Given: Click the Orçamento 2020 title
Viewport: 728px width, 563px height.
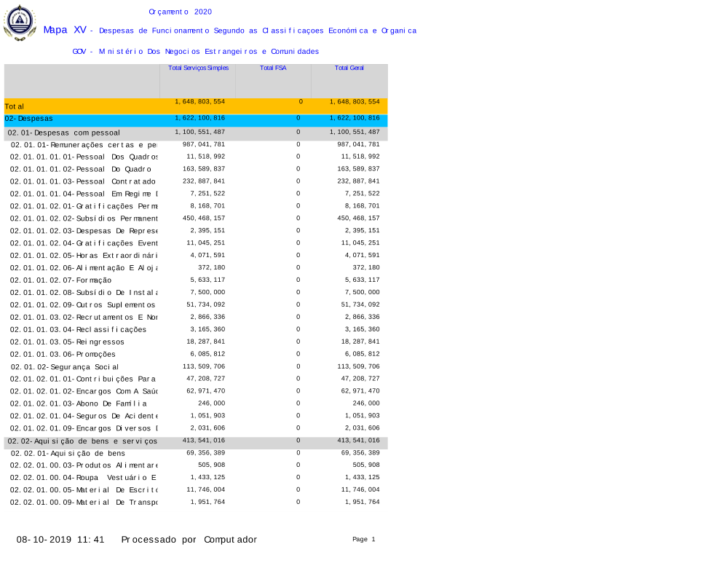Looking at the screenshot, I should click(x=180, y=12).
